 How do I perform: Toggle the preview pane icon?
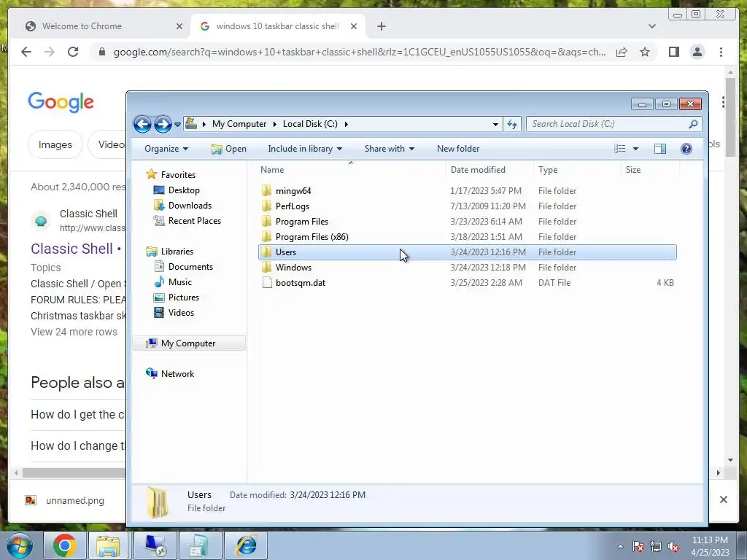point(659,149)
